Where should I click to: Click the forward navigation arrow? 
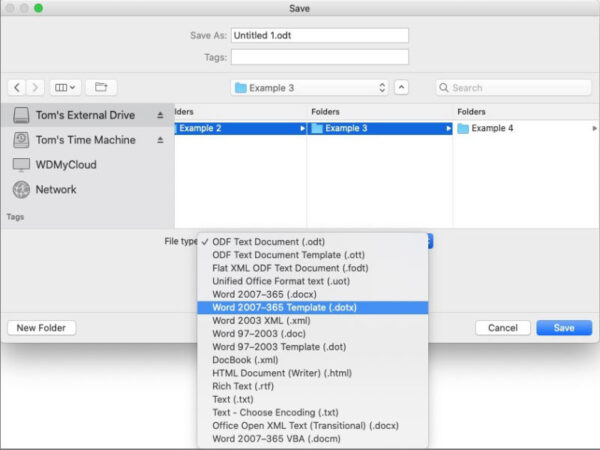(35, 88)
